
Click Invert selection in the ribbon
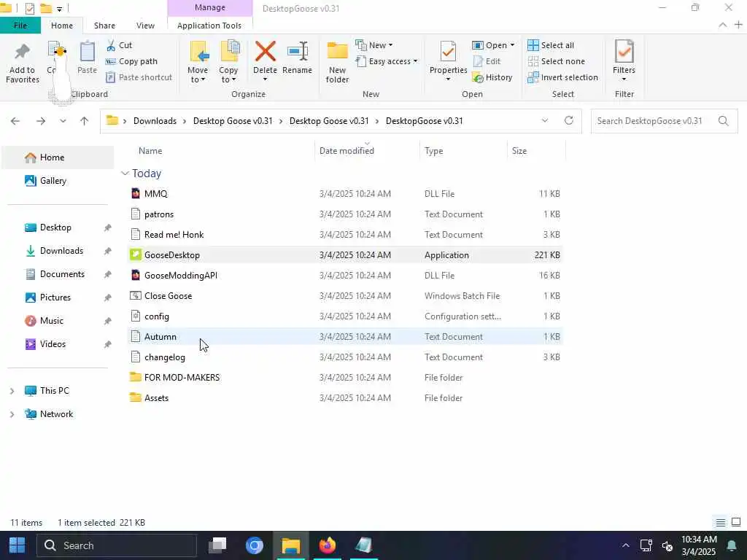coord(562,77)
